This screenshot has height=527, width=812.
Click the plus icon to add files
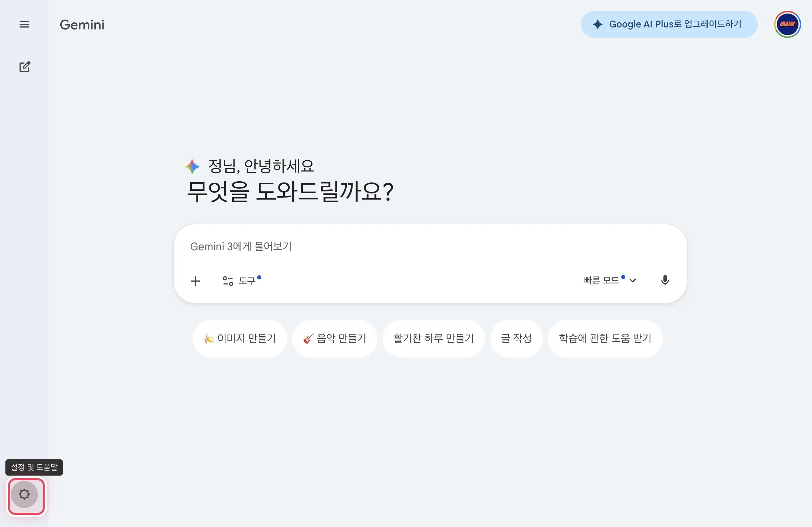pos(196,281)
